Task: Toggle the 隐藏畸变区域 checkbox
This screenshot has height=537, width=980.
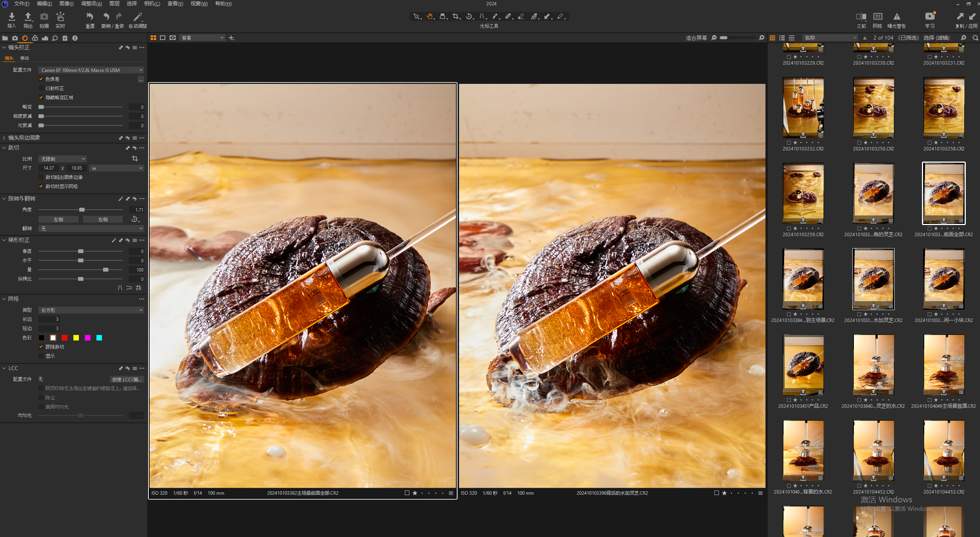Action: tap(41, 97)
